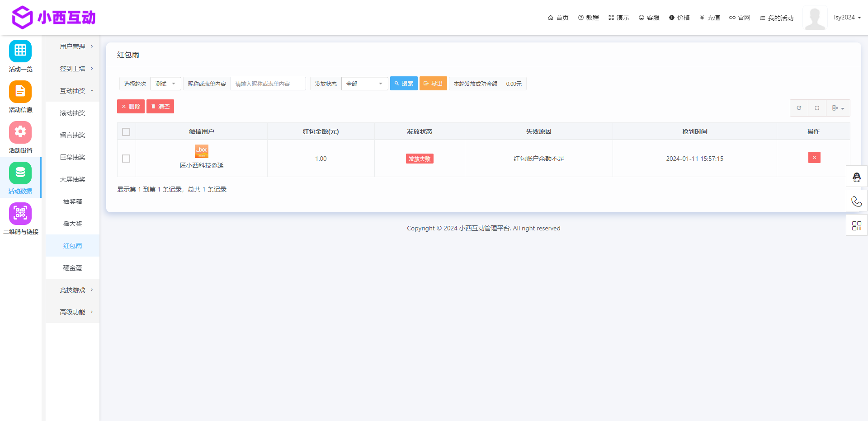
Task: Click the blue 搜索 button
Action: coord(404,84)
